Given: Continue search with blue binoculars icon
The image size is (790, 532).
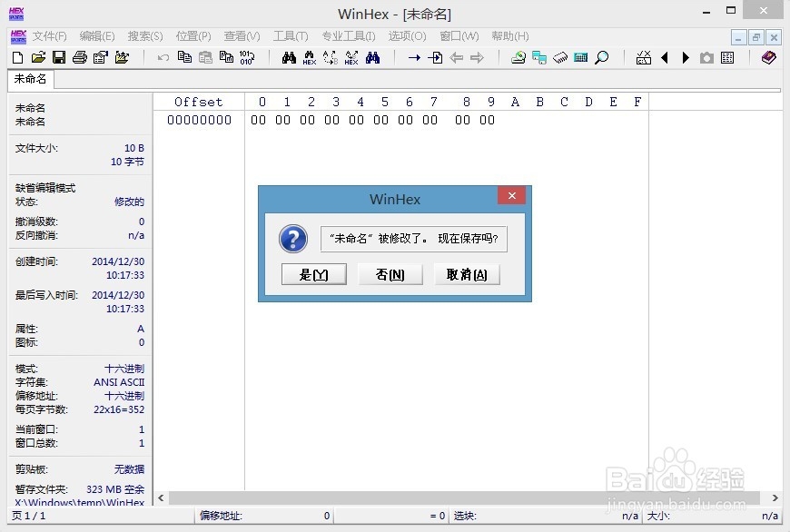Looking at the screenshot, I should point(373,58).
